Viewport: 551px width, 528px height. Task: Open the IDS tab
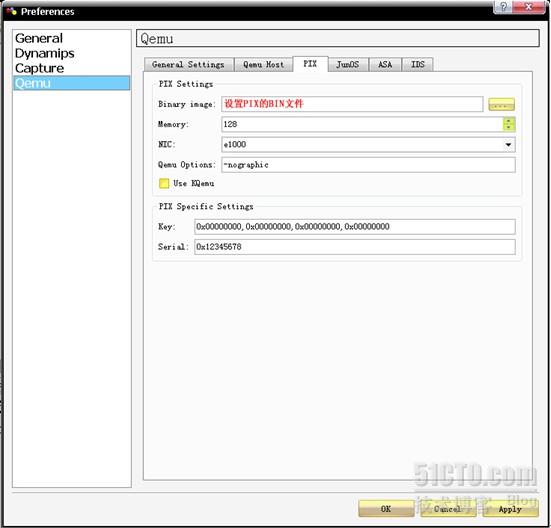(418, 65)
